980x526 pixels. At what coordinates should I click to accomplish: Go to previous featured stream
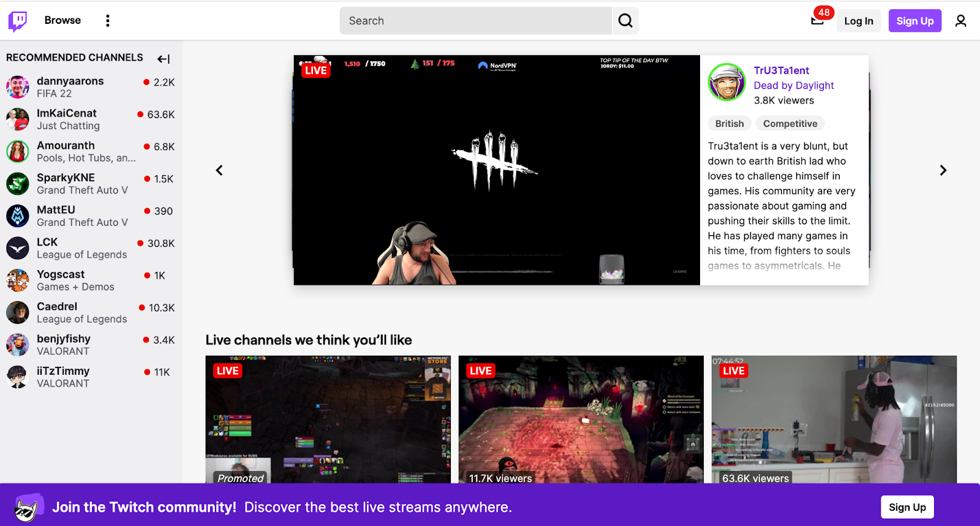(219, 170)
